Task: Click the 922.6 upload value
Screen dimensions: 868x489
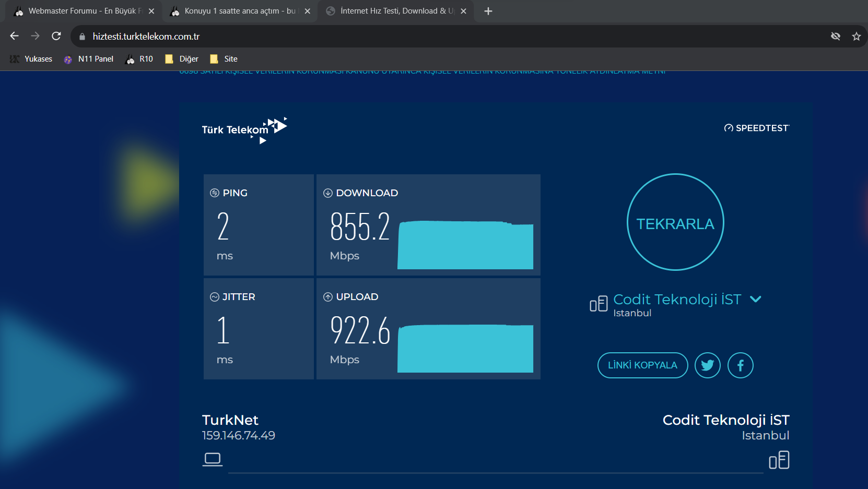Action: pos(360,330)
